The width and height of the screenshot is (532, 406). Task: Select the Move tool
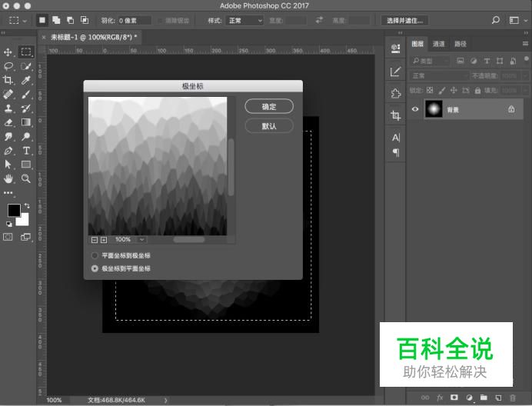pos(8,52)
